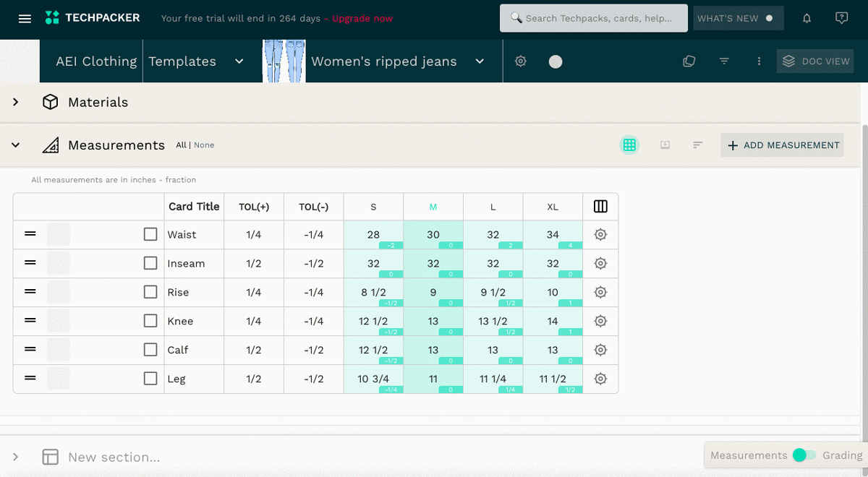Click the Upgrade now link
The image size is (868, 477).
(x=362, y=18)
